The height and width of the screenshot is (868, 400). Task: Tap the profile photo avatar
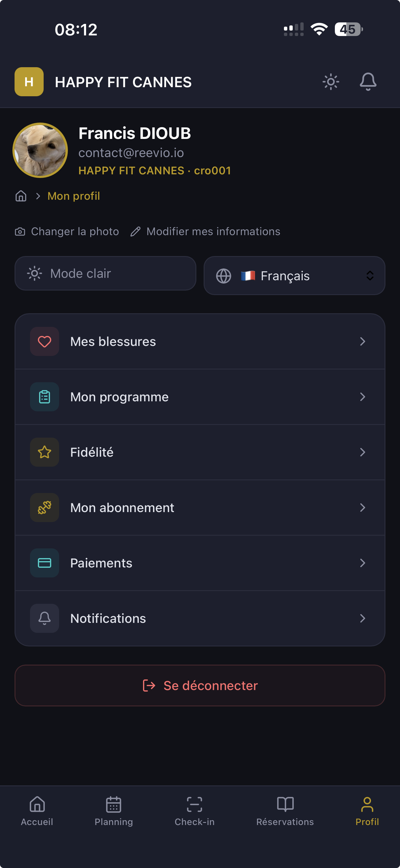tap(40, 150)
